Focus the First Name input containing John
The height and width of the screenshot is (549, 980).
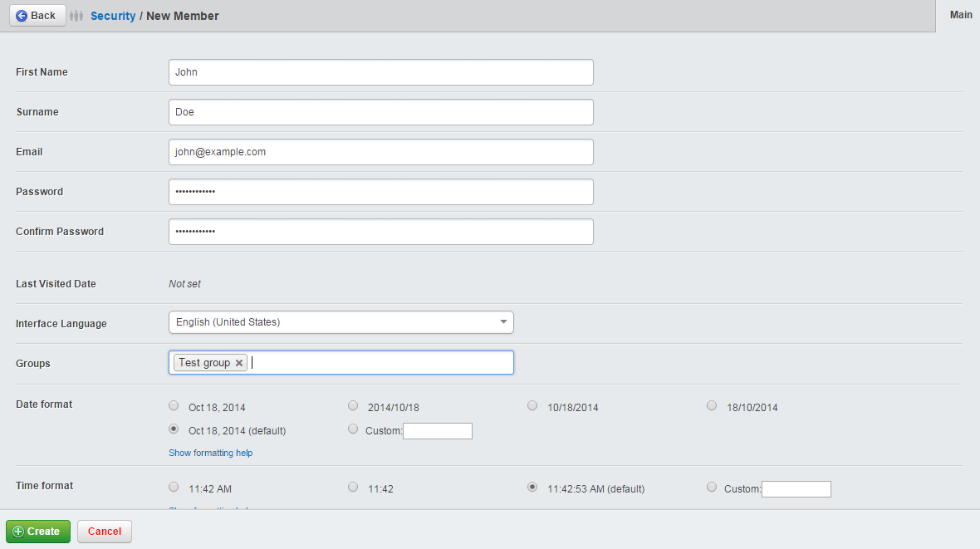point(380,72)
